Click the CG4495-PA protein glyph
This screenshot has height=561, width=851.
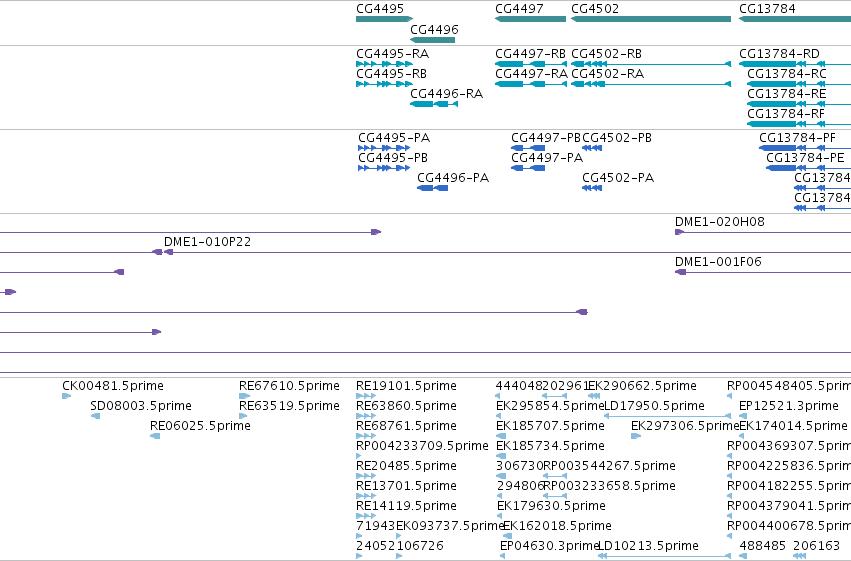pyautogui.click(x=384, y=148)
